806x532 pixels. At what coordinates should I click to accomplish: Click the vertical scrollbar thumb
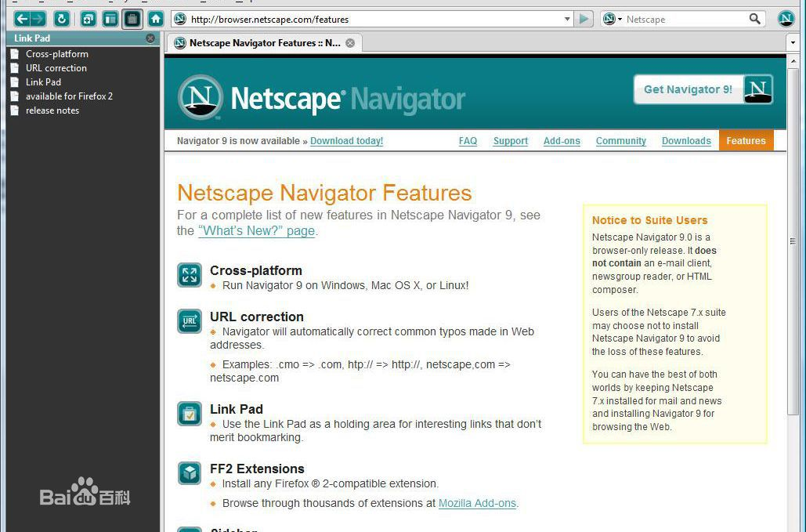coord(793,241)
